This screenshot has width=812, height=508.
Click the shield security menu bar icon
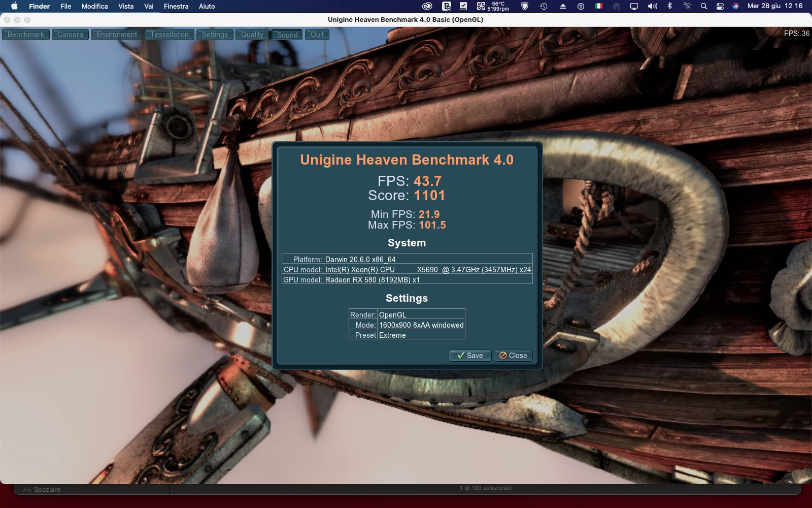pos(525,6)
